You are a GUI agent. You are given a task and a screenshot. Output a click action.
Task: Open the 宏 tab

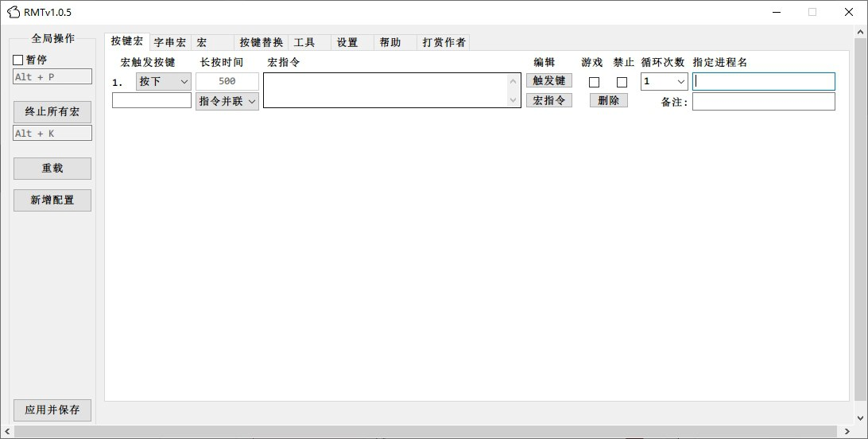[x=212, y=43]
